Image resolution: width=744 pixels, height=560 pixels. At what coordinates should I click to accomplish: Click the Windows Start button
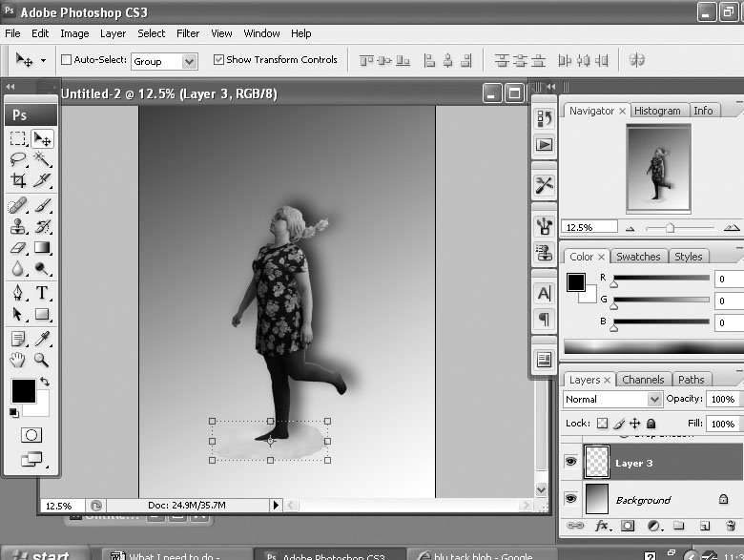pyautogui.click(x=45, y=554)
